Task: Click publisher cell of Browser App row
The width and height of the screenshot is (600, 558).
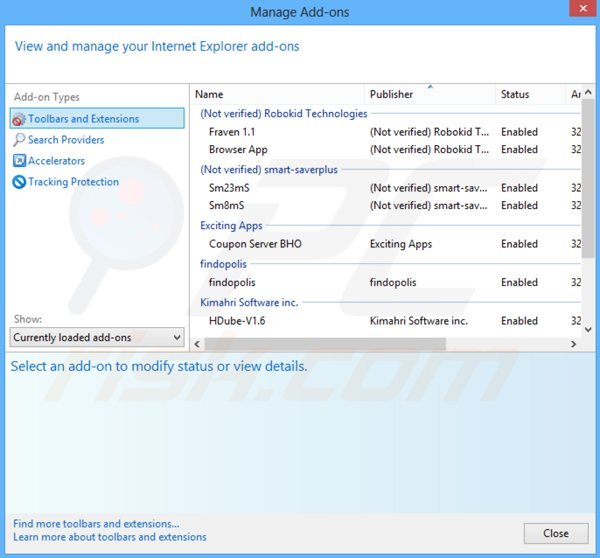Action: [429, 150]
